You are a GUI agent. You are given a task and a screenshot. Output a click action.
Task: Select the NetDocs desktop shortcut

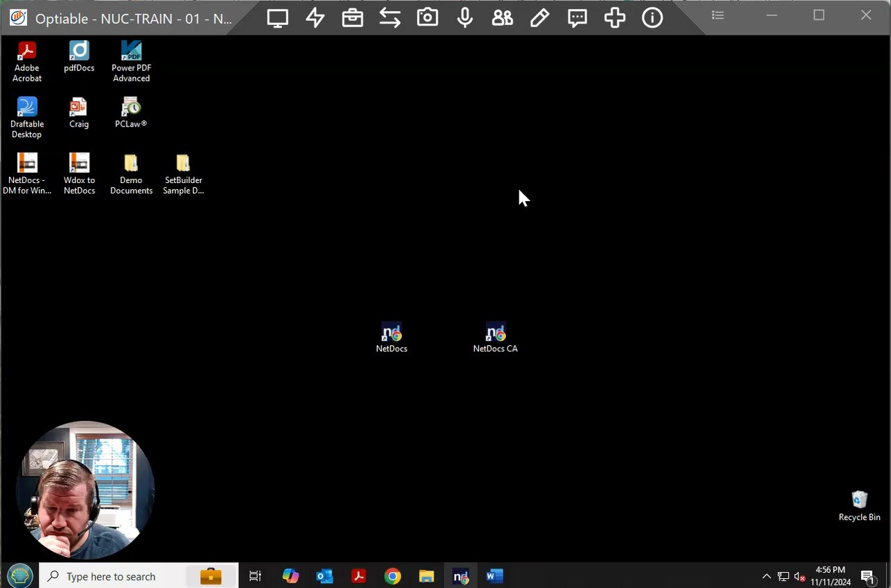[391, 337]
